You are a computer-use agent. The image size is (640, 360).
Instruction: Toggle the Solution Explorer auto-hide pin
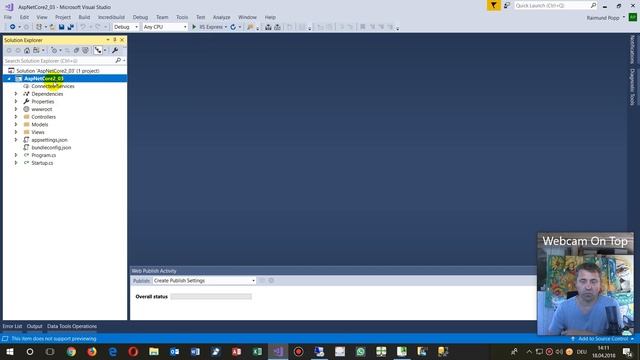click(115, 40)
